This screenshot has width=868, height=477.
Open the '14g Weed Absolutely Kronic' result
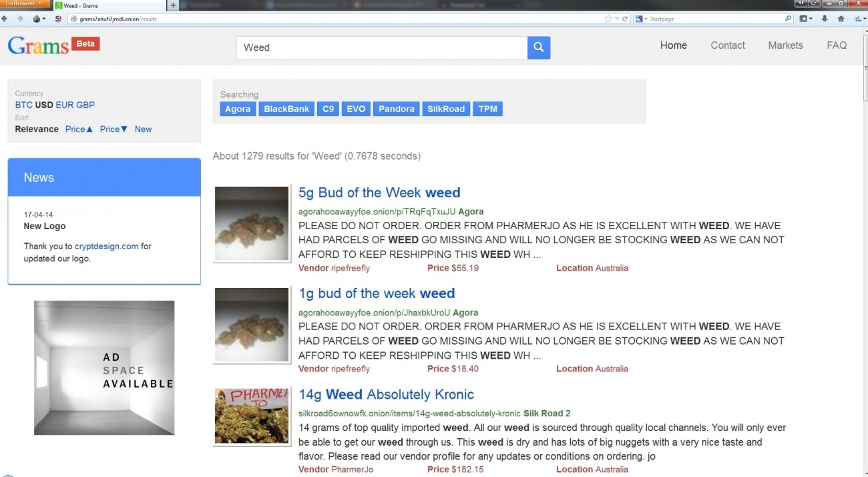386,394
